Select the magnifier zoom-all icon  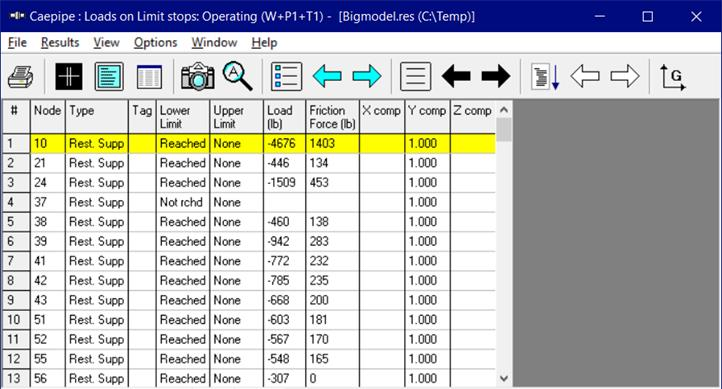(x=238, y=76)
